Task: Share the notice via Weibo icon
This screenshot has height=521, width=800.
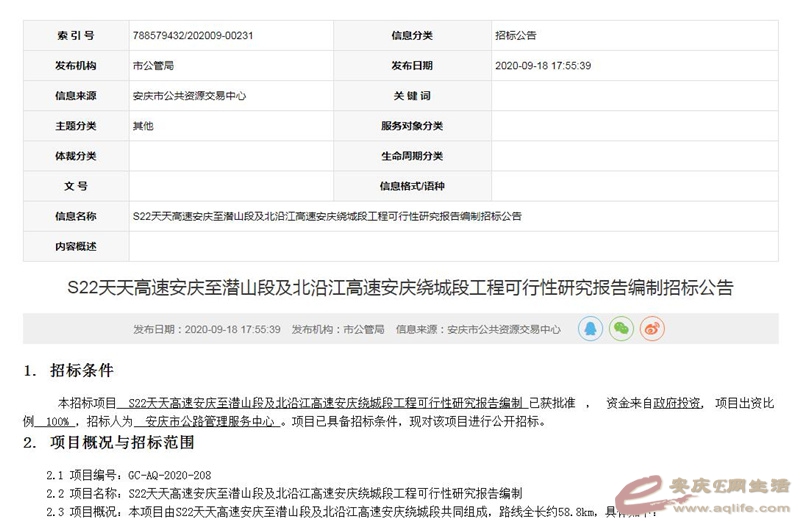Action: (653, 328)
